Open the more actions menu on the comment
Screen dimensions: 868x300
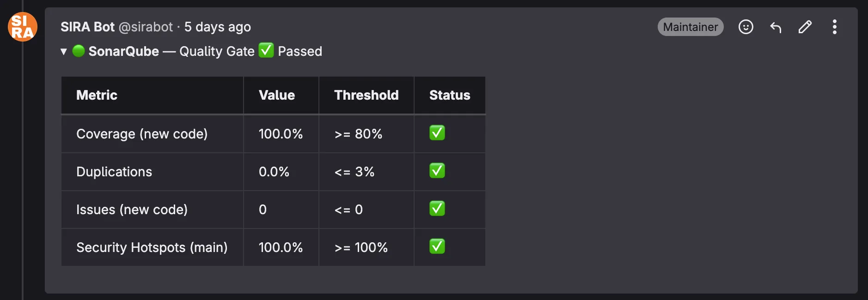click(x=835, y=27)
